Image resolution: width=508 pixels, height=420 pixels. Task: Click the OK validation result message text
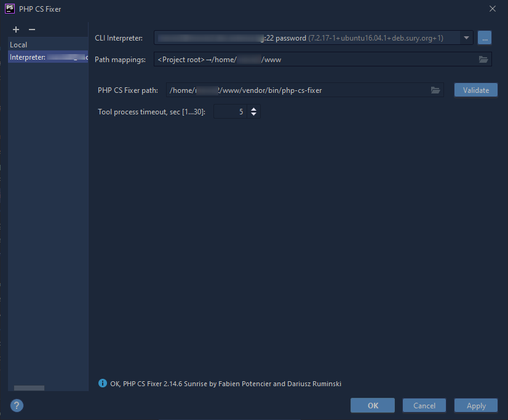pos(226,384)
